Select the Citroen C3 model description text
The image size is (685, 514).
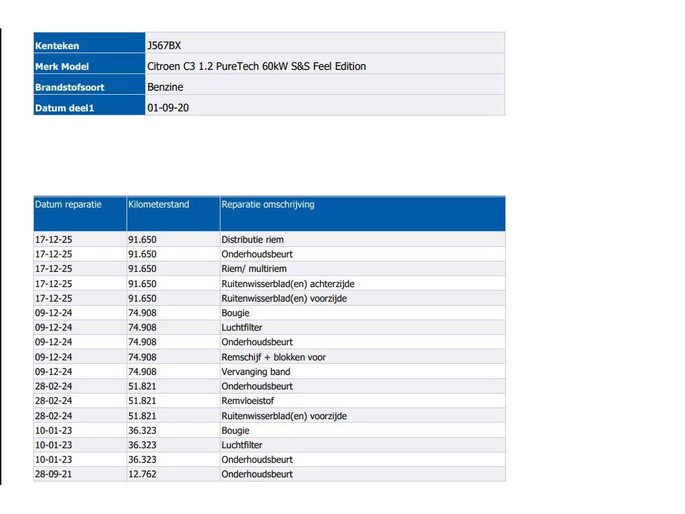pos(256,66)
